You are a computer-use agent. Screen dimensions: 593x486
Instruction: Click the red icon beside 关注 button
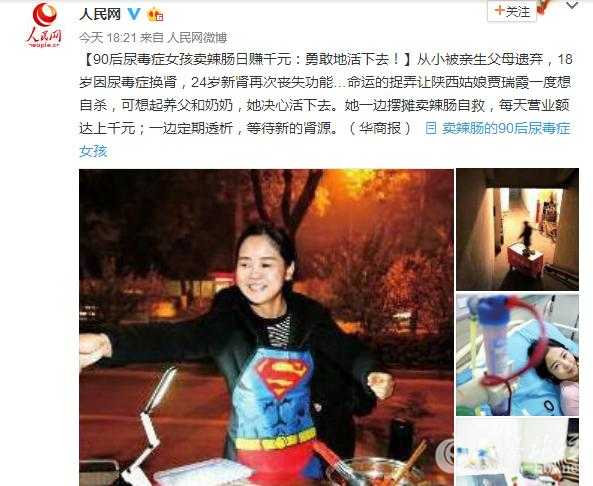tap(545, 7)
